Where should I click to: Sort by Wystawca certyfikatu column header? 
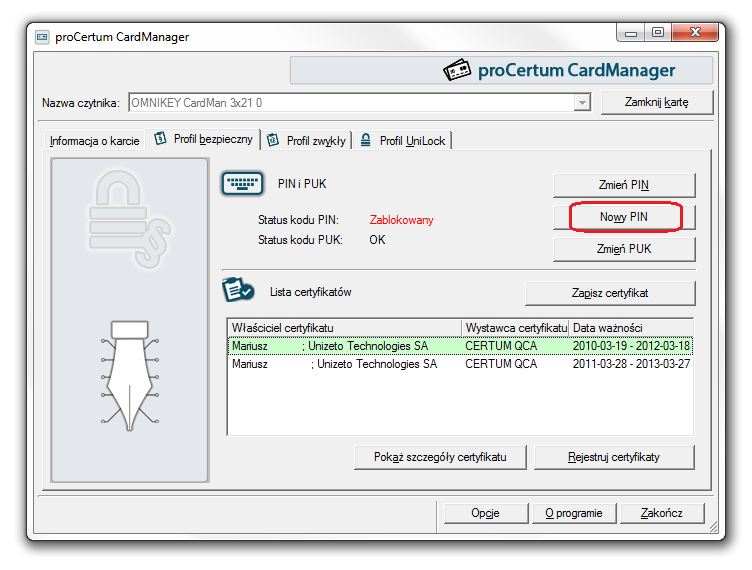[x=516, y=328]
